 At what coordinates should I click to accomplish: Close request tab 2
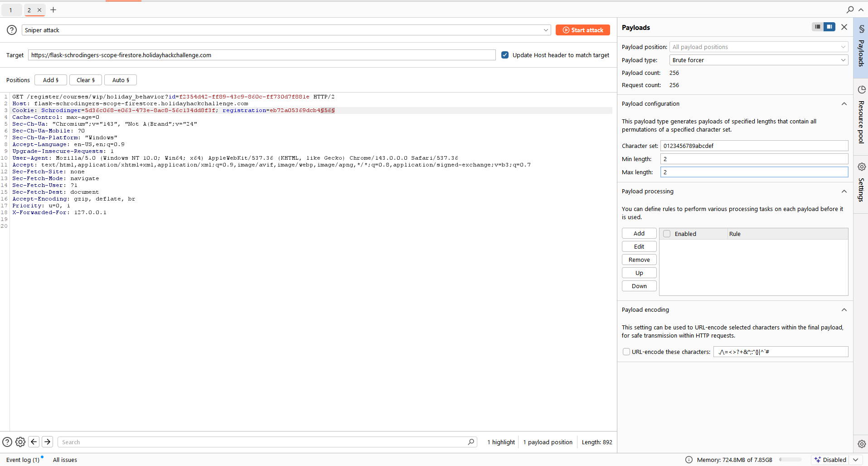pyautogui.click(x=39, y=10)
